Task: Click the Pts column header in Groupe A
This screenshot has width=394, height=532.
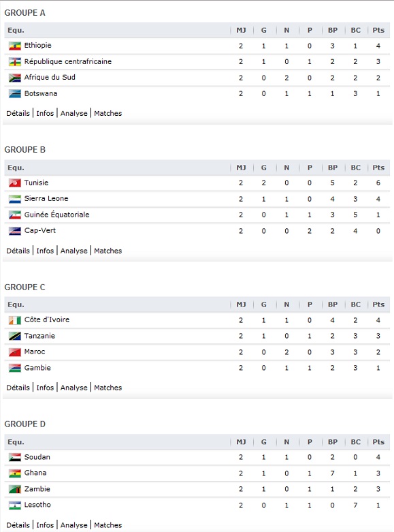Action: tap(378, 30)
